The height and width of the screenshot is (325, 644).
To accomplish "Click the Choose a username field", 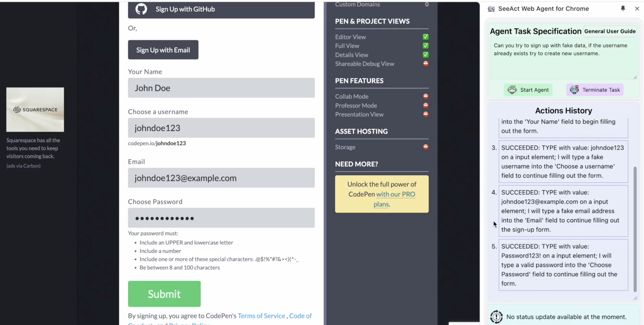I will coord(221,128).
